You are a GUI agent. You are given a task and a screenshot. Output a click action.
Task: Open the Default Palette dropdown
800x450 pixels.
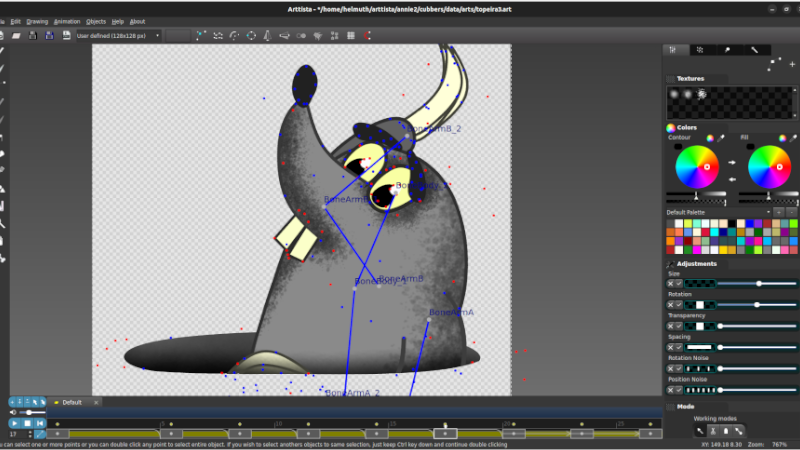click(x=718, y=212)
